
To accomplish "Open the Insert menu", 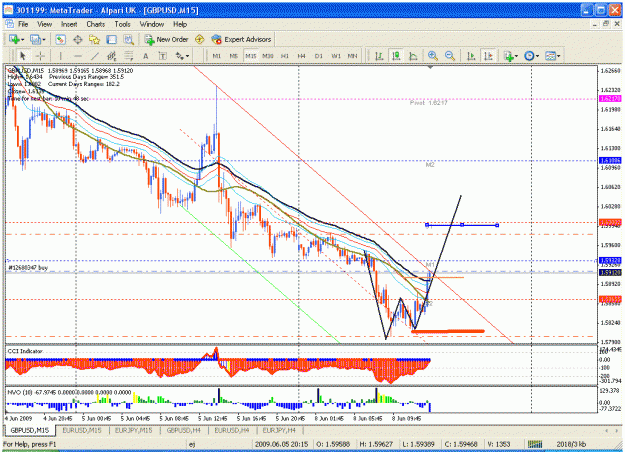I will pos(69,24).
